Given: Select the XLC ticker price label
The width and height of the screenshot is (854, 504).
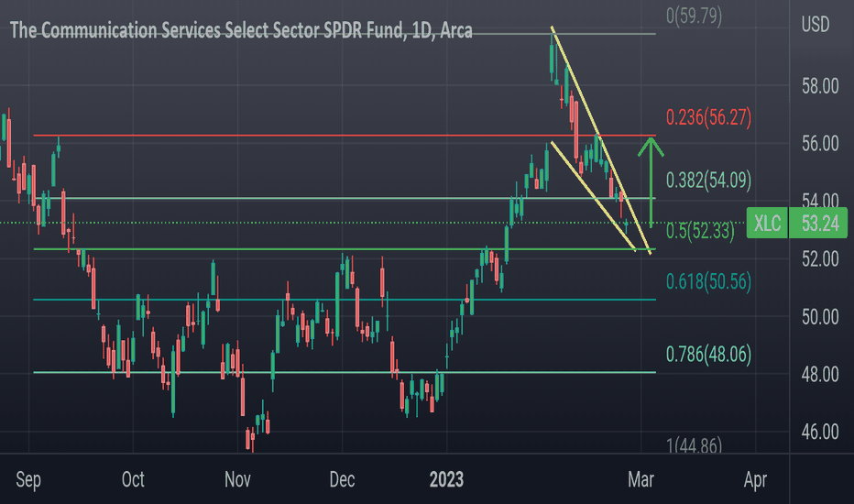Looking at the screenshot, I should 767,223.
